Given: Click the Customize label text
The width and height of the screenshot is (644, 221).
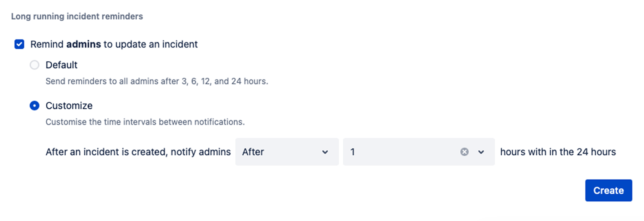Looking at the screenshot, I should click(x=68, y=106).
